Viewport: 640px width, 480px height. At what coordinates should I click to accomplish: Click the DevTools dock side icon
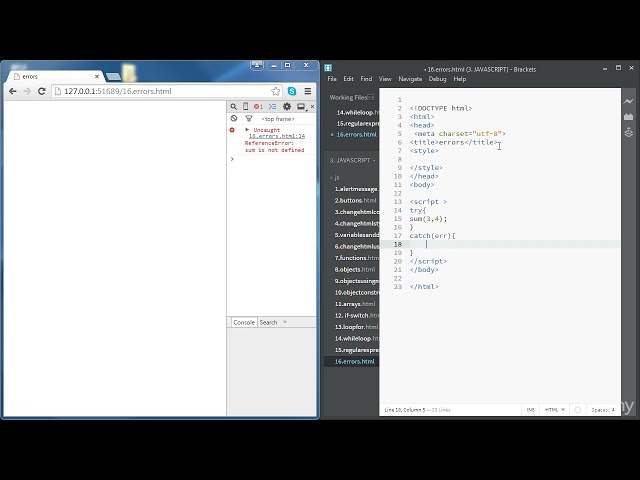tap(301, 107)
